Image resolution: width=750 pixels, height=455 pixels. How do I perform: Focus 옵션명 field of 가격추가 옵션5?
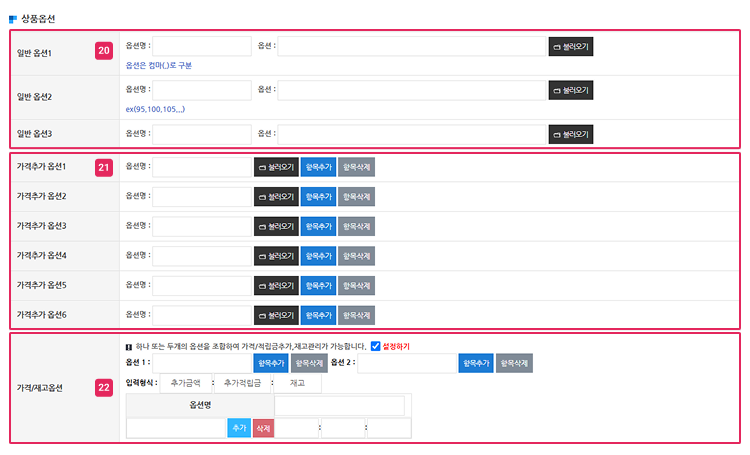pyautogui.click(x=202, y=286)
